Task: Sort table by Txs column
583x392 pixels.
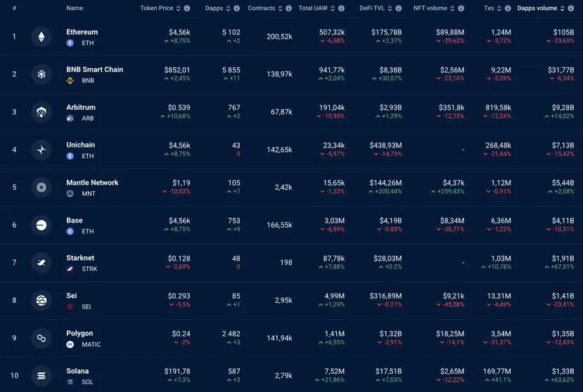Action: [x=499, y=8]
